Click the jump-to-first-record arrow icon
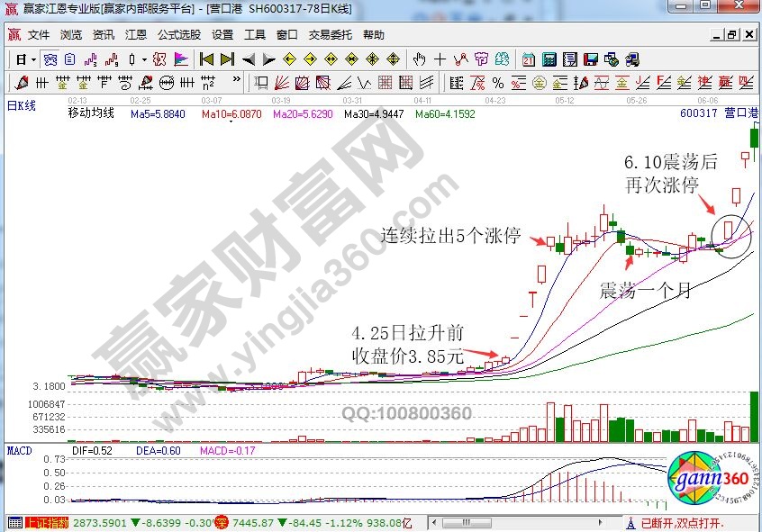Image resolution: width=762 pixels, height=532 pixels. click(x=206, y=59)
